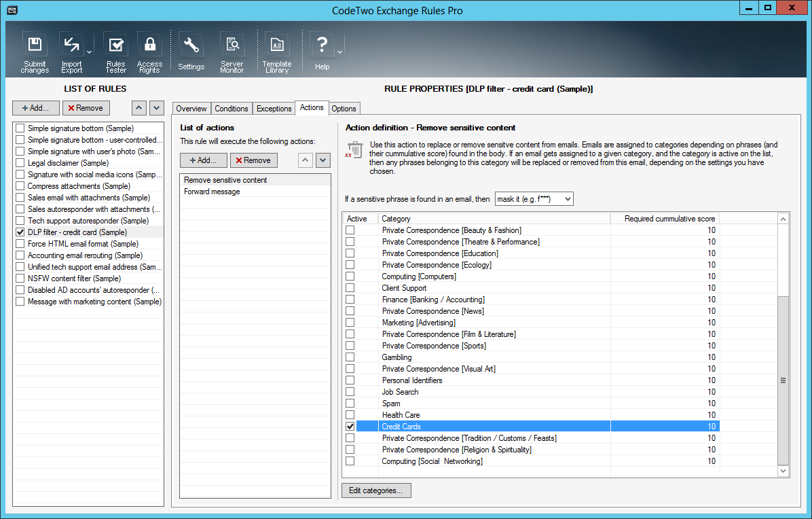Launch the Rules Tester
The width and height of the screenshot is (812, 519).
pyautogui.click(x=115, y=52)
